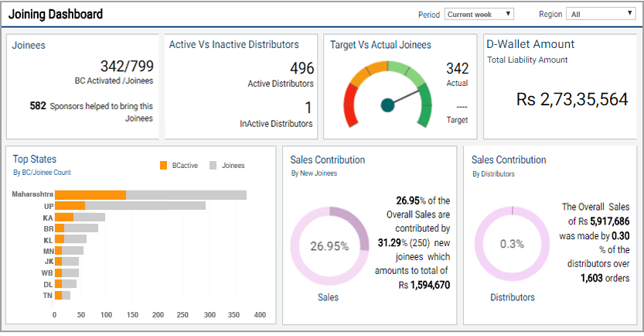Click the 1 InActive Distributors value
The height and width of the screenshot is (336, 644).
point(308,108)
